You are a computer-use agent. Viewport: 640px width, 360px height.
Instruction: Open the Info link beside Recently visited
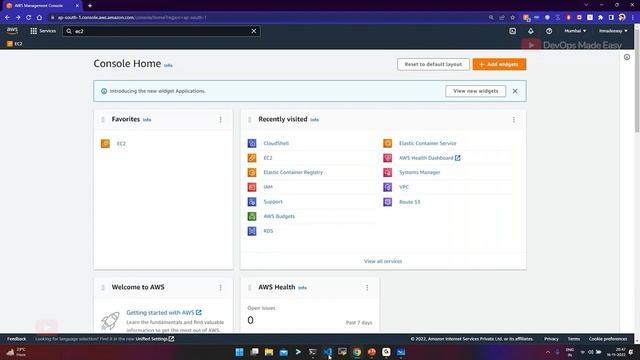314,120
